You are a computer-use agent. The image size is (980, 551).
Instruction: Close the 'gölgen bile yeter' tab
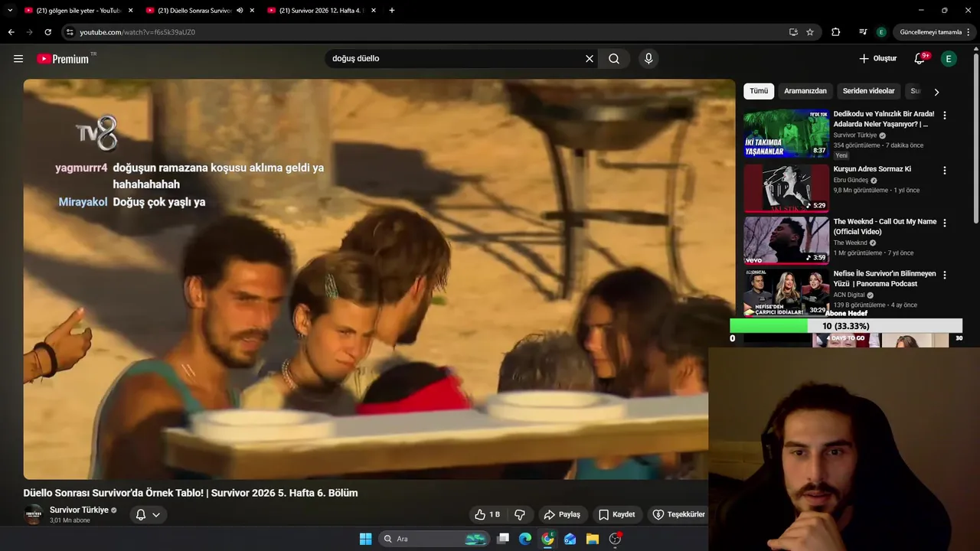coord(130,11)
